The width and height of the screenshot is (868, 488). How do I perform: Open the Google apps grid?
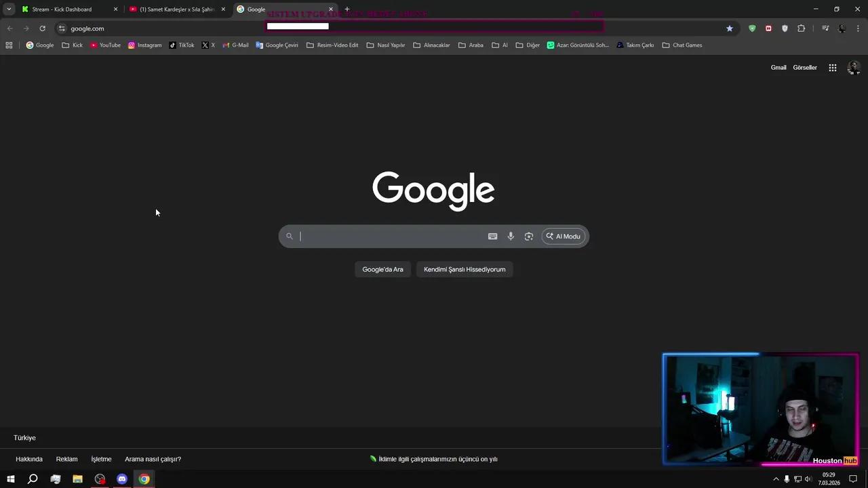tap(833, 67)
